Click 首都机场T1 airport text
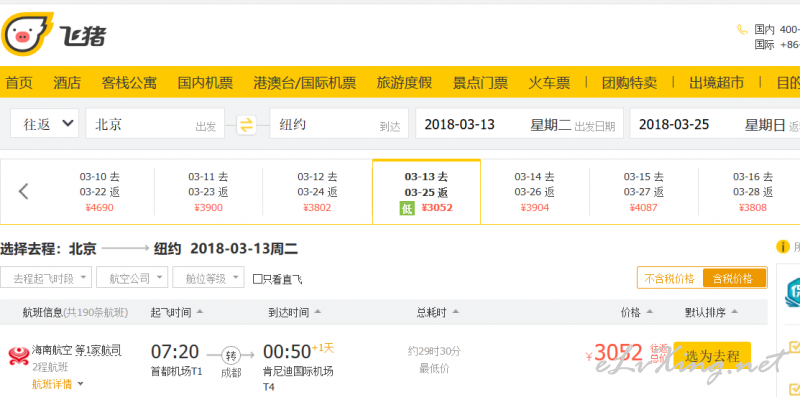800x397 pixels. click(x=177, y=371)
